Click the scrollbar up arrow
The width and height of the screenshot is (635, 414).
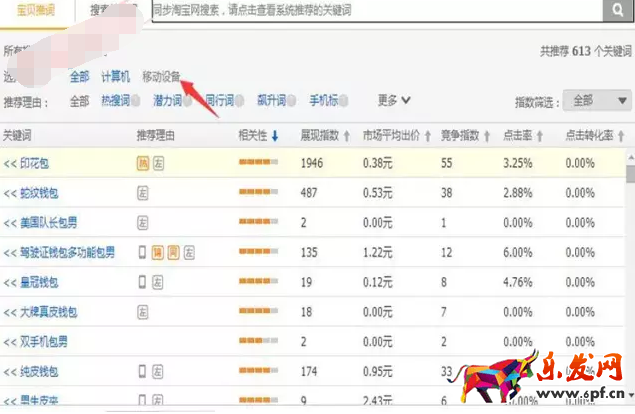pyautogui.click(x=631, y=157)
